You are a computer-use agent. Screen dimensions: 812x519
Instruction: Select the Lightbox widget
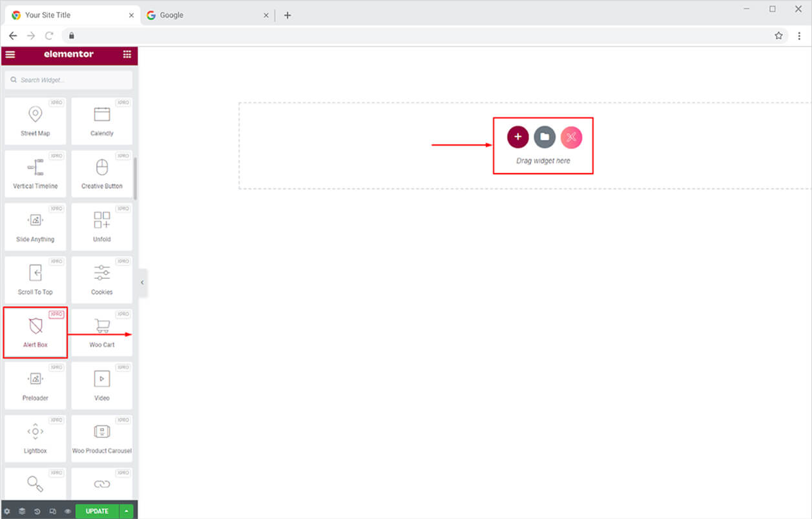tap(35, 438)
